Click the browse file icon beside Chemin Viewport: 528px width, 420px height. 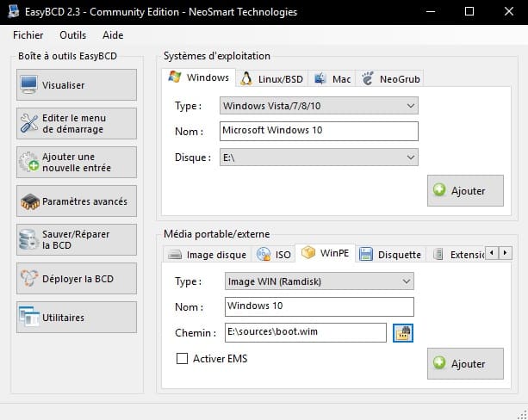403,333
